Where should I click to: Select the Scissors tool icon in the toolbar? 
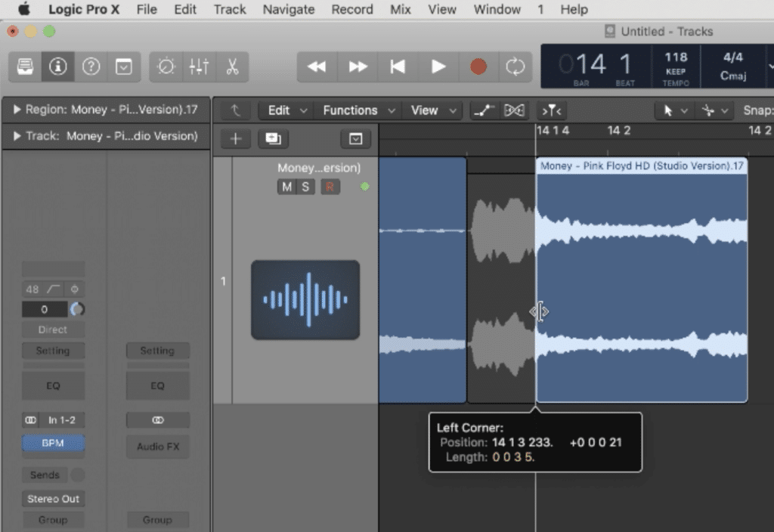tap(232, 66)
